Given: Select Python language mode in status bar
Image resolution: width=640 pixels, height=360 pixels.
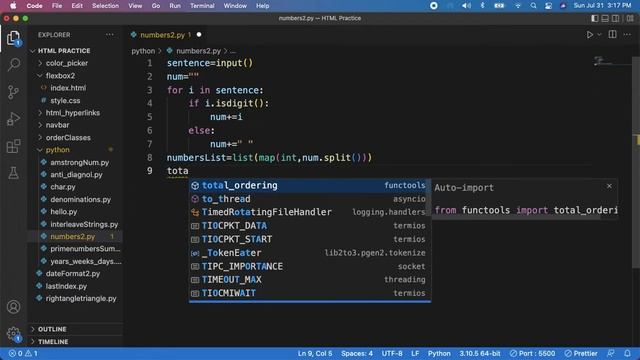Looking at the screenshot, I should coord(439,353).
